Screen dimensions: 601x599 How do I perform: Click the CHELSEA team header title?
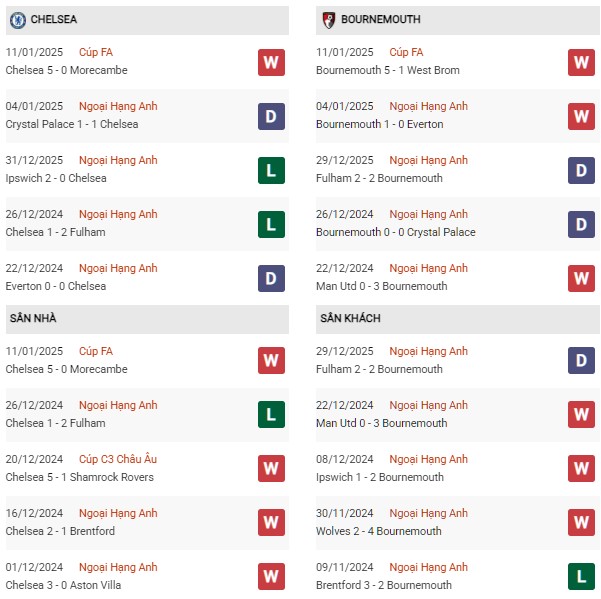coord(54,19)
